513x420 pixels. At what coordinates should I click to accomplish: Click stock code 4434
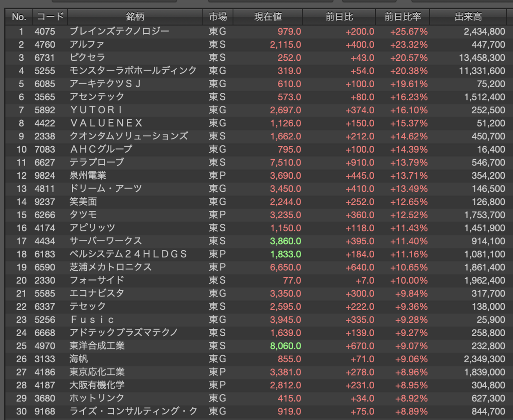(x=44, y=241)
